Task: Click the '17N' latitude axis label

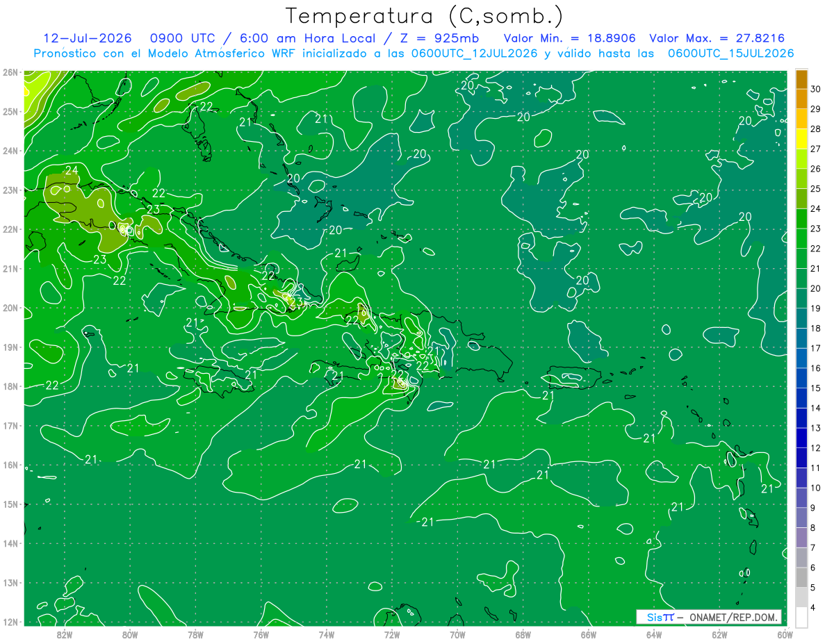Action: pos(10,425)
